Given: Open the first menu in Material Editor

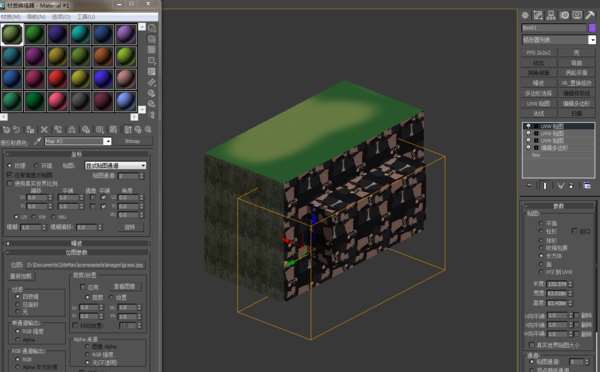Looking at the screenshot, I should tap(11, 17).
